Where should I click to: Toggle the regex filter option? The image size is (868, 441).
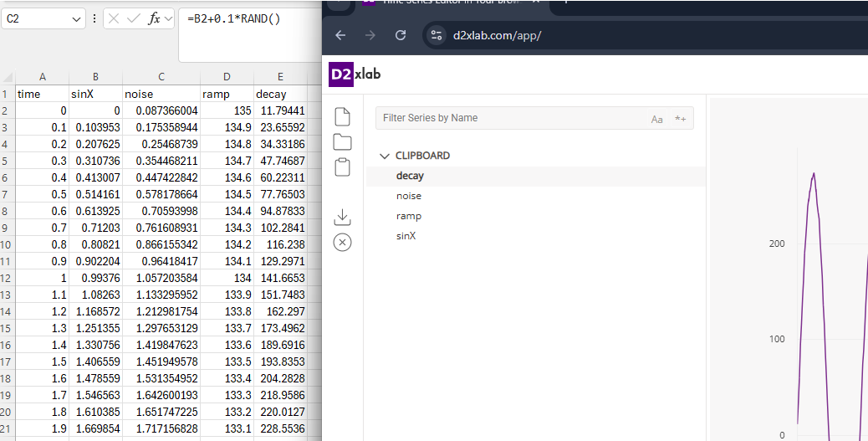point(681,119)
